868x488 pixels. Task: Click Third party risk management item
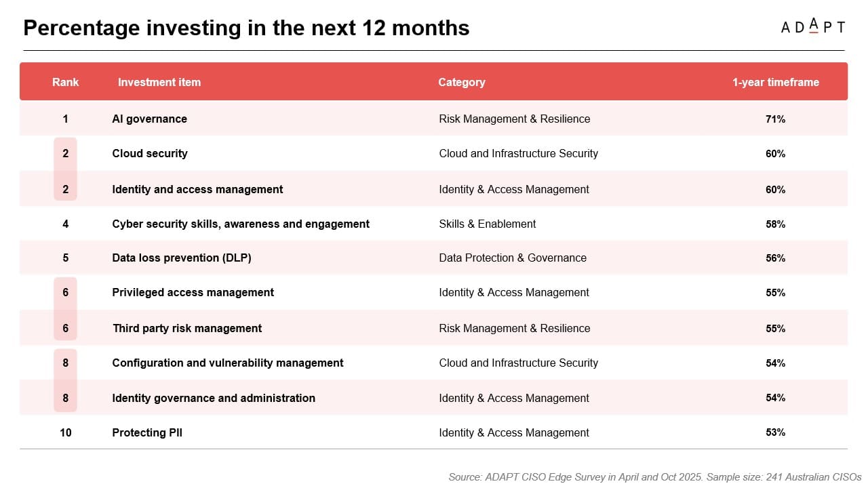coord(187,328)
